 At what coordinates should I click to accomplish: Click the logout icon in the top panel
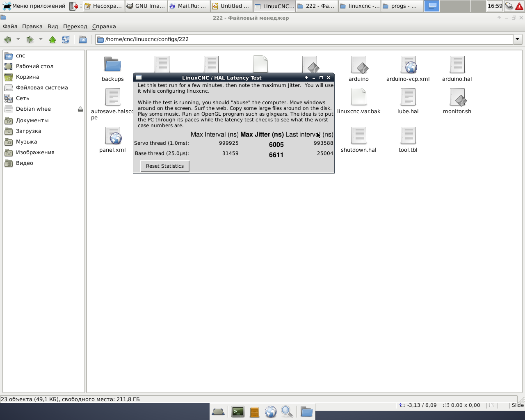pos(74,6)
